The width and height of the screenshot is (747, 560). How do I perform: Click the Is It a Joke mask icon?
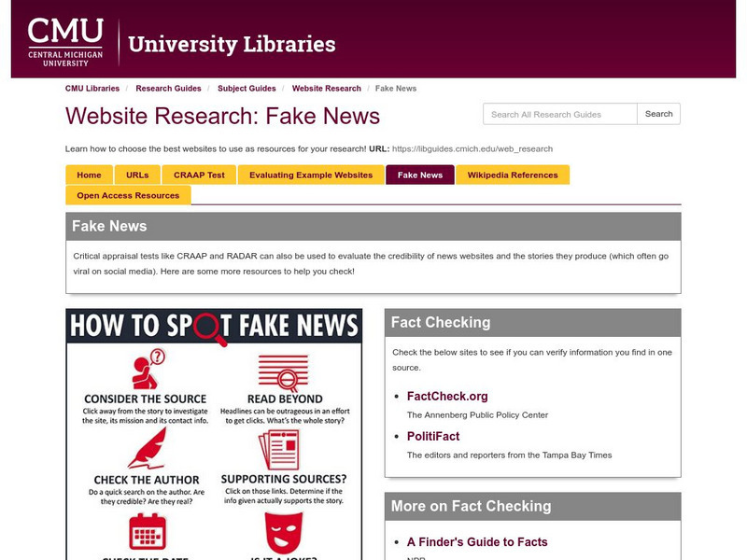284,532
